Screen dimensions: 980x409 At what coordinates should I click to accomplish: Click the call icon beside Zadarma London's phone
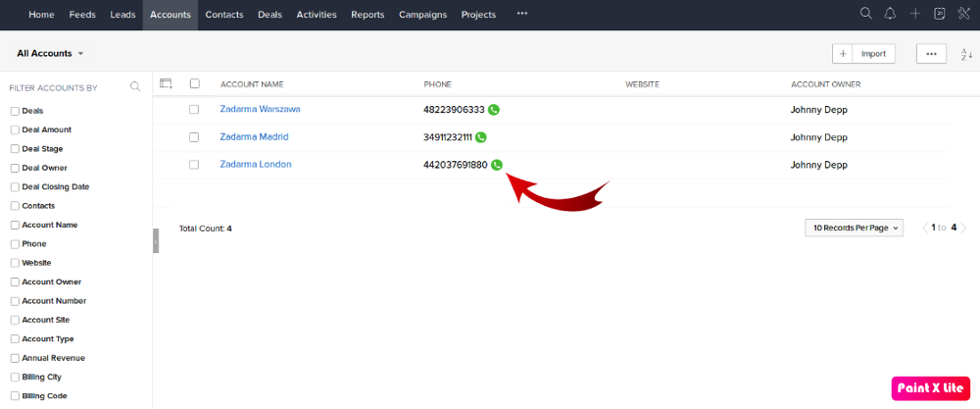497,165
